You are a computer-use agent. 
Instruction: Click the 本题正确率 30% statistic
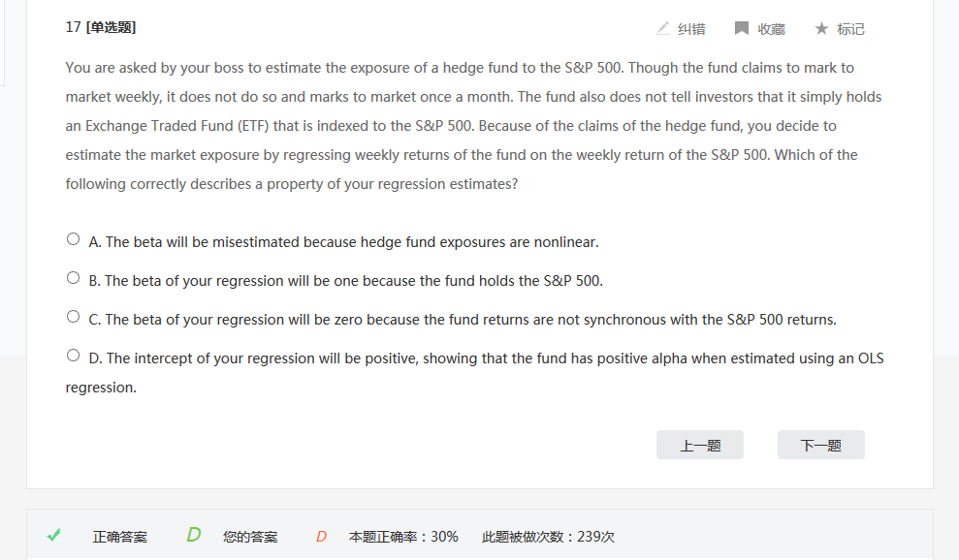[x=403, y=537]
